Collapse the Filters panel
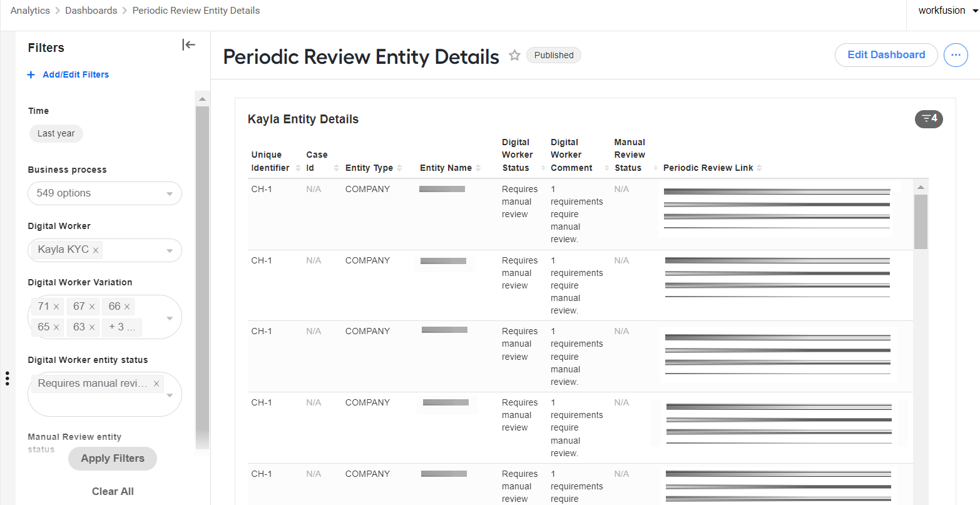This screenshot has width=980, height=505. (x=189, y=44)
